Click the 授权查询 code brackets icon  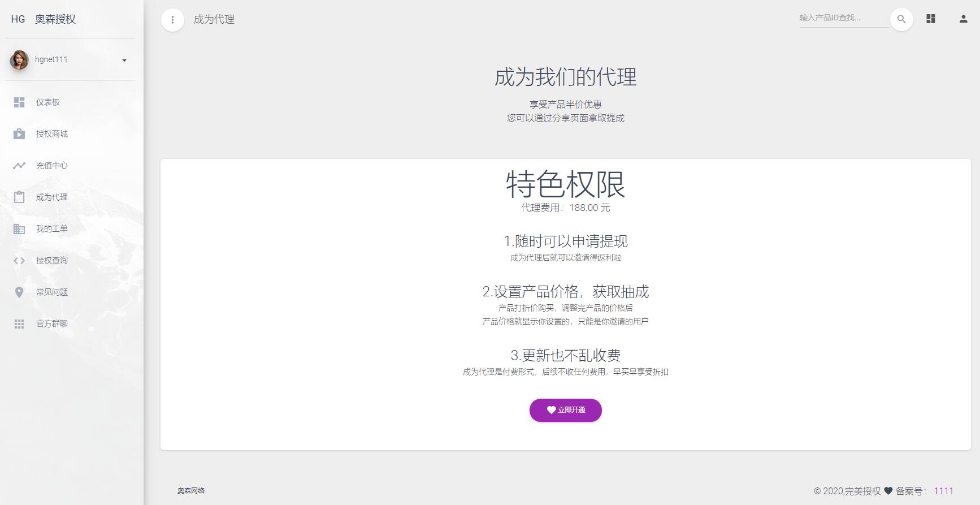(x=19, y=261)
